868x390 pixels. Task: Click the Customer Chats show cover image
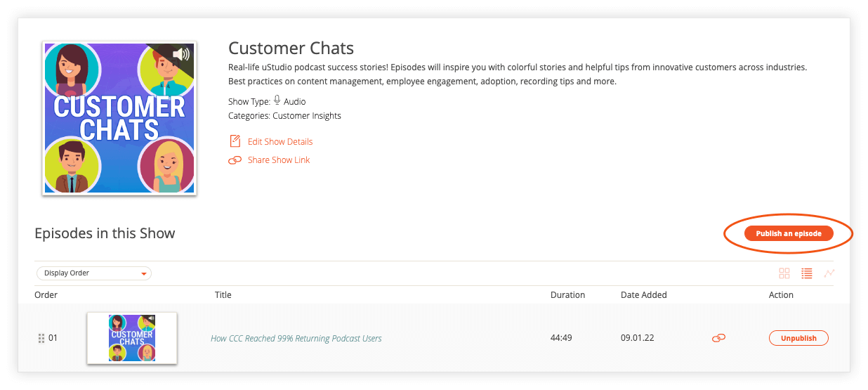click(119, 117)
